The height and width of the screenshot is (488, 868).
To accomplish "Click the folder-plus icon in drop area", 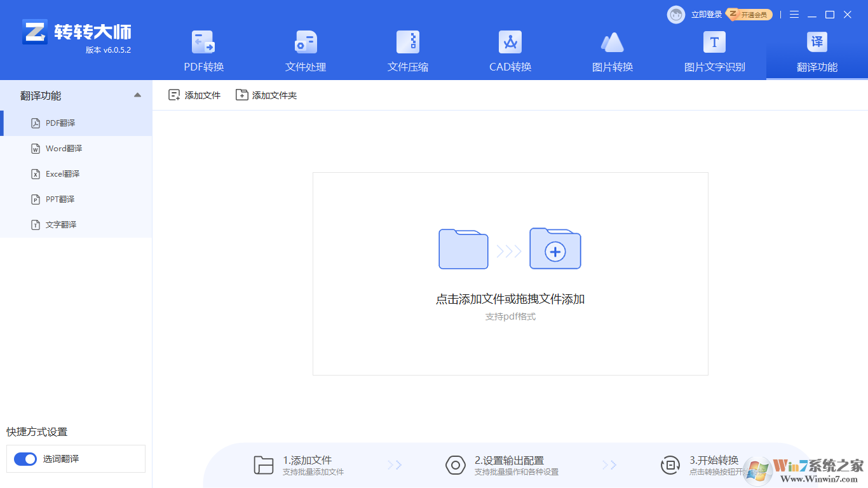I will click(555, 248).
